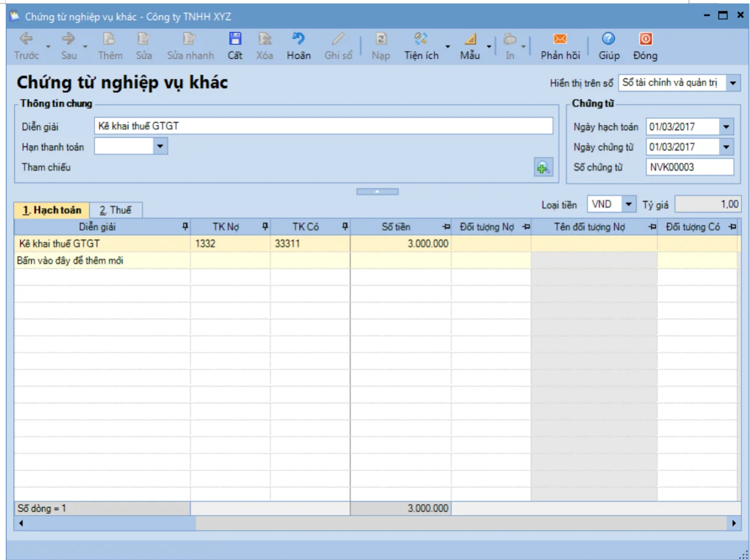Click the horizontal scrollbar right arrow

coord(734,523)
